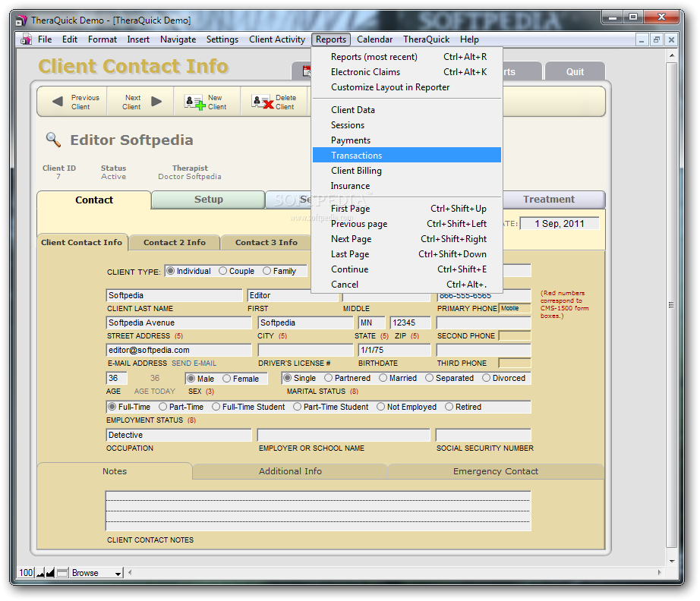This screenshot has height=601, width=700.
Task: Switch to the Setup tab
Action: point(209,200)
